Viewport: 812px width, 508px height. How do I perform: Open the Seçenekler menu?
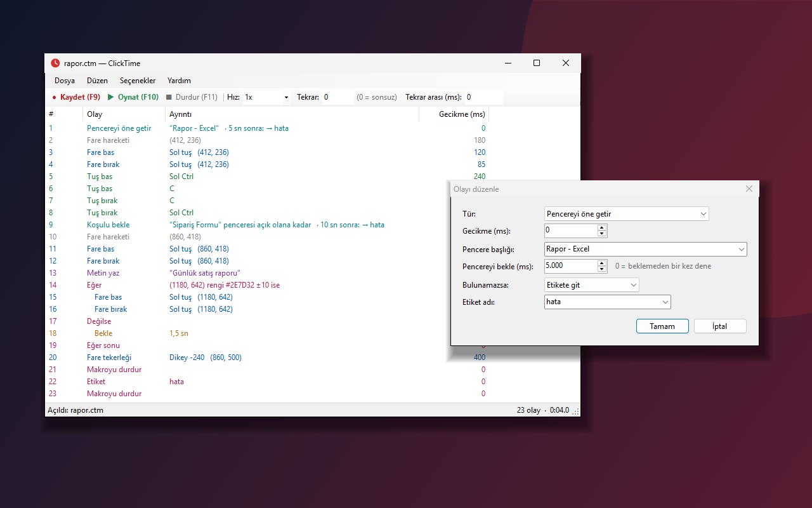pos(138,81)
